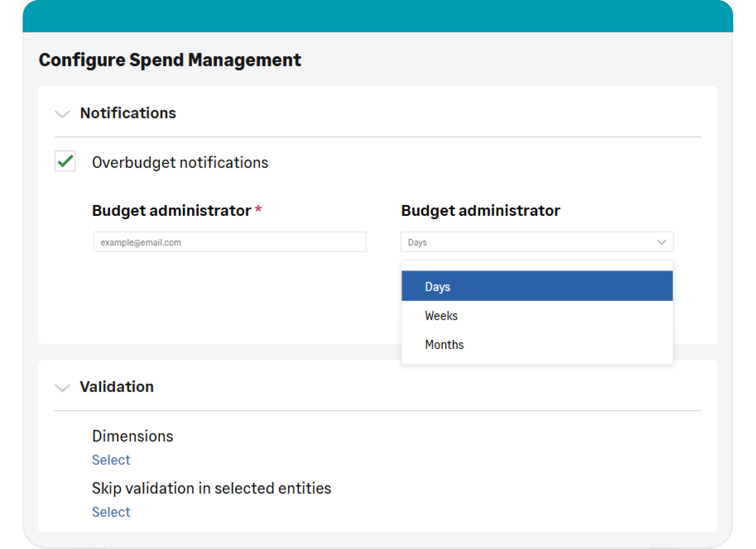Select the highlighted Days option

(537, 286)
